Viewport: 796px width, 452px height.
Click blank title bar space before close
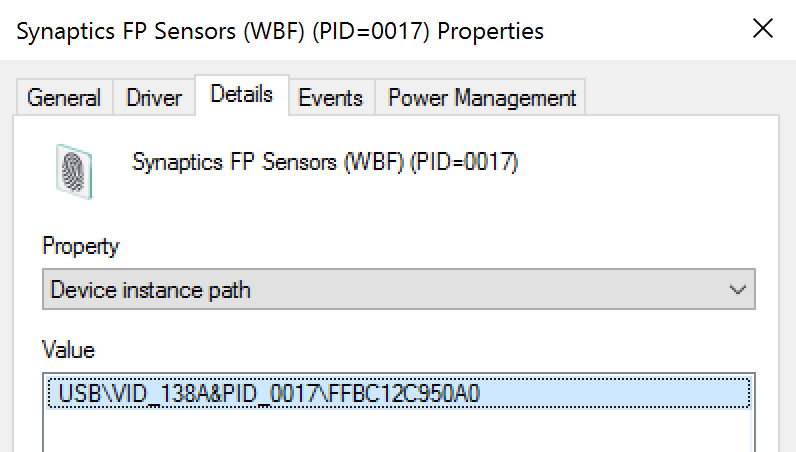(650, 31)
